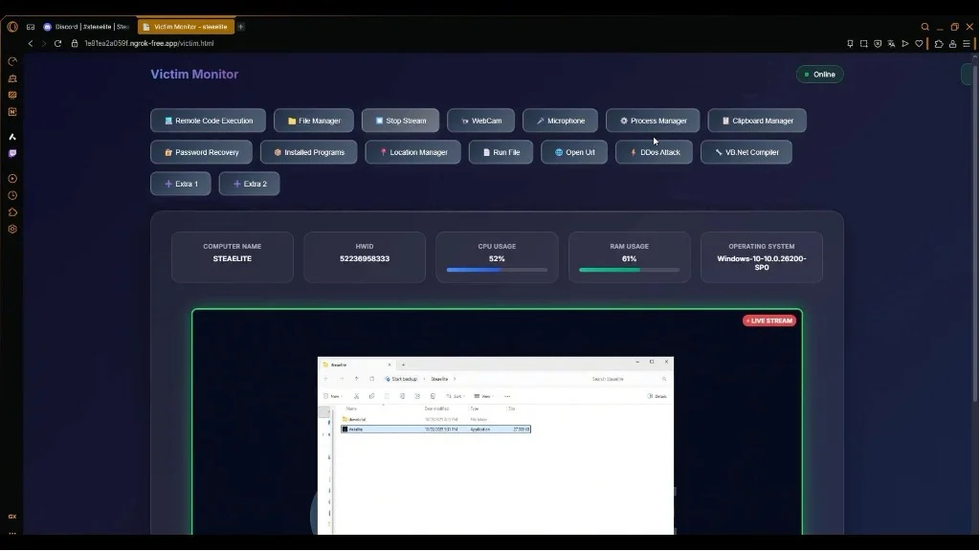This screenshot has height=551, width=980.
Task: Click the Installed Programs button
Action: [x=309, y=152]
